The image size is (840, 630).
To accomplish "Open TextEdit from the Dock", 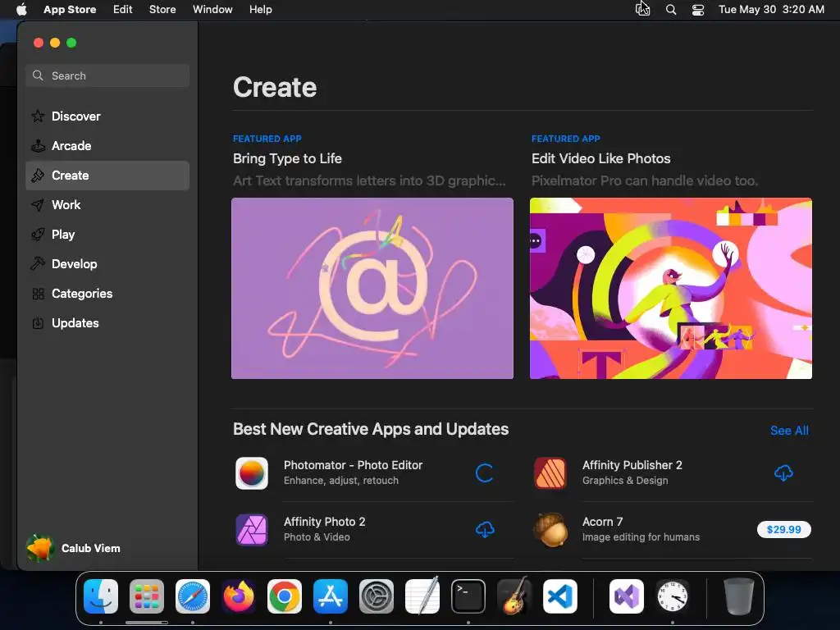I will tap(422, 596).
